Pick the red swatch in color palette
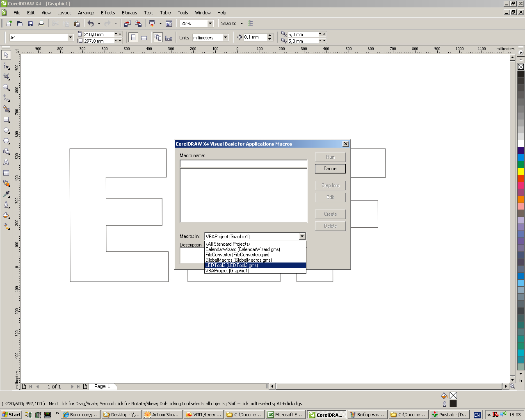 (x=521, y=178)
